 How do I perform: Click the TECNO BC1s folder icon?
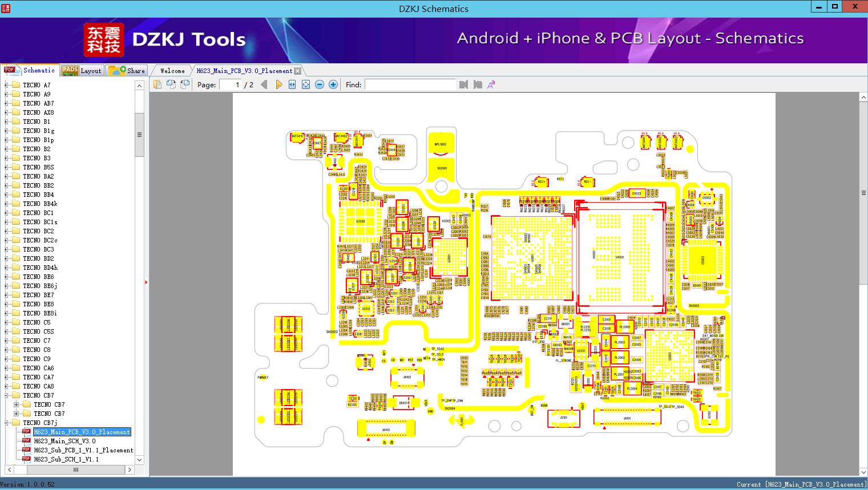click(x=16, y=222)
